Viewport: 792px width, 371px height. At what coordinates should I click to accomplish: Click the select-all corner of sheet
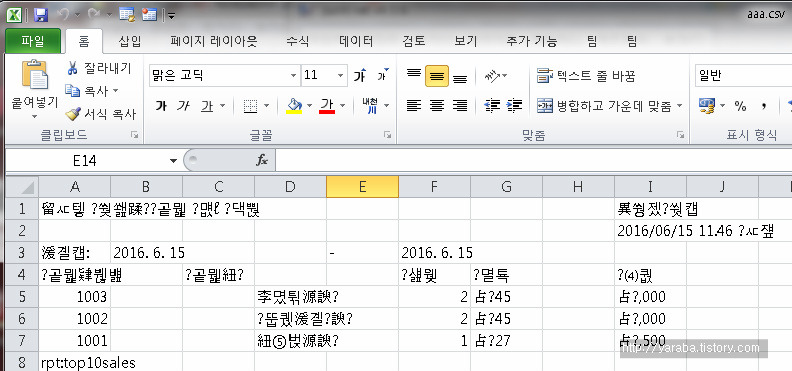tap(22, 187)
